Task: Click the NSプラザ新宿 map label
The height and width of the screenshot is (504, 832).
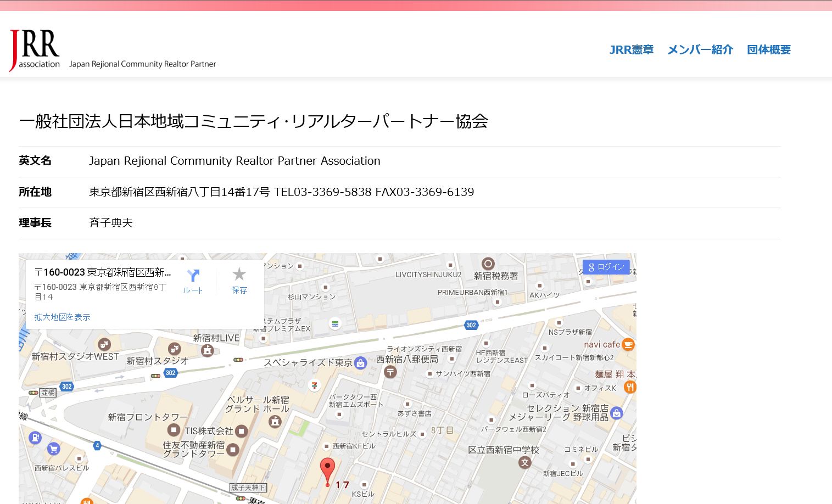Action: point(570,332)
